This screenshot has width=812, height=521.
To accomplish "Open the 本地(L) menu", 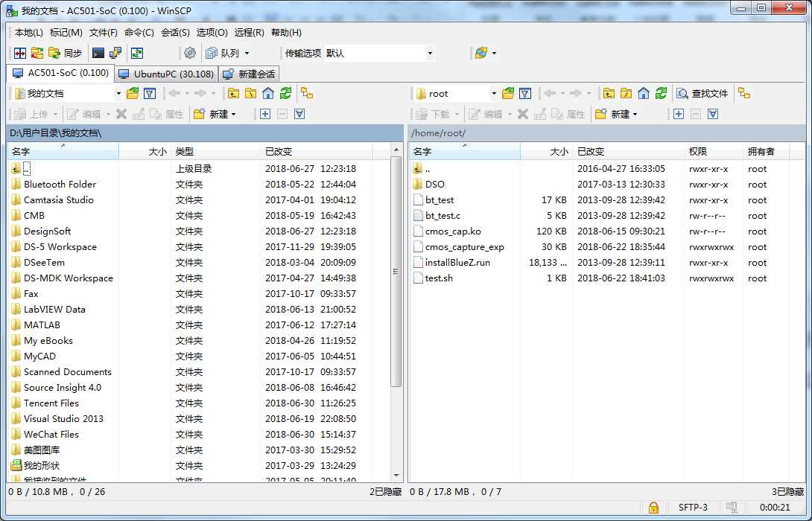I will click(29, 32).
